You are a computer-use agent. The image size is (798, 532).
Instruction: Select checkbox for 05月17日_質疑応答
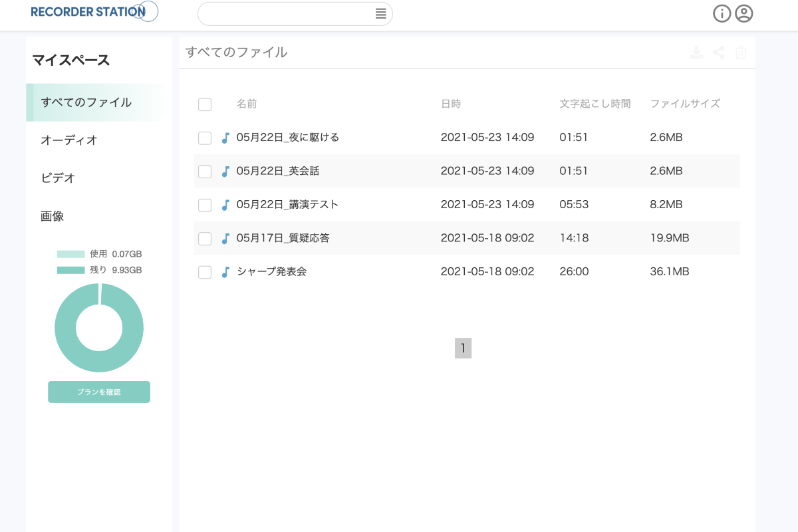[x=205, y=239]
